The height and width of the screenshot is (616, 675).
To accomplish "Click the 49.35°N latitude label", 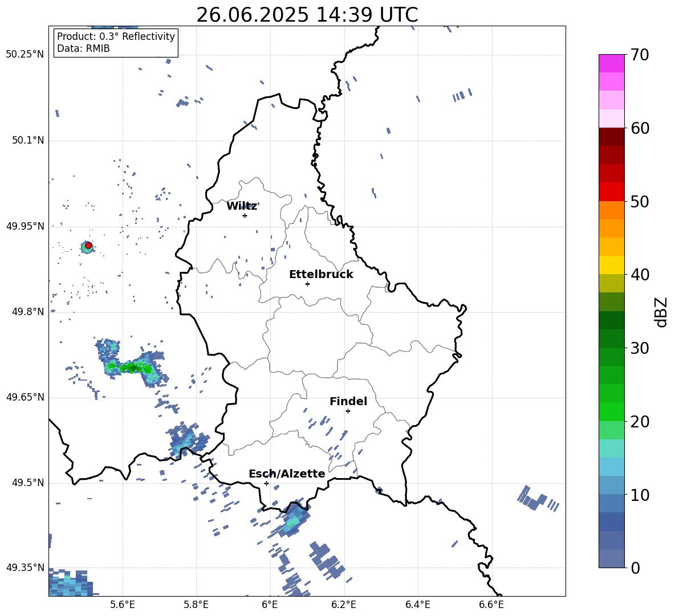I will (25, 568).
